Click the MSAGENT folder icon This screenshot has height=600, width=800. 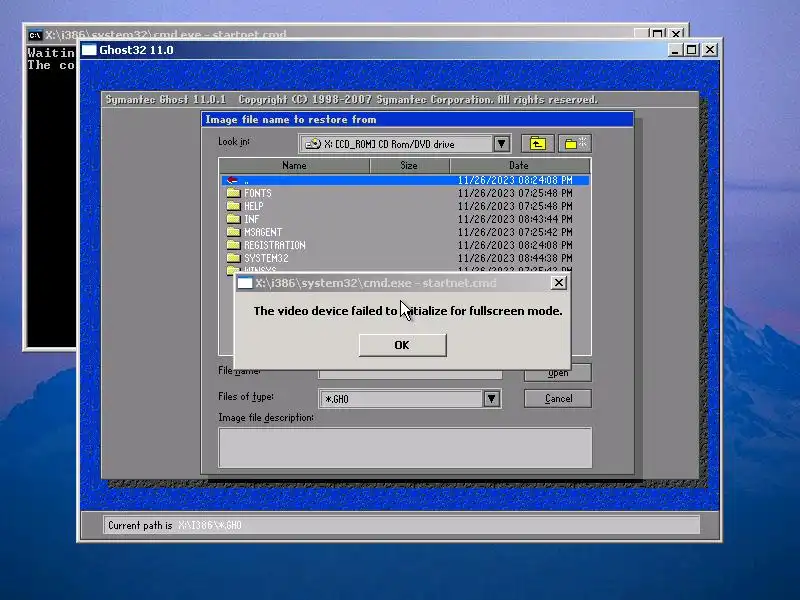point(233,232)
